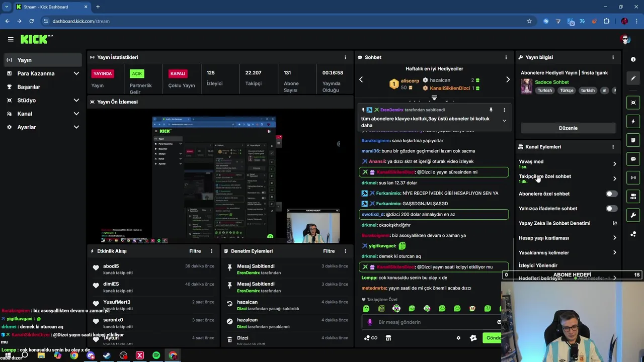
Task: Open Hesap yaşı kısıtlaması settings arrow
Action: click(614, 238)
